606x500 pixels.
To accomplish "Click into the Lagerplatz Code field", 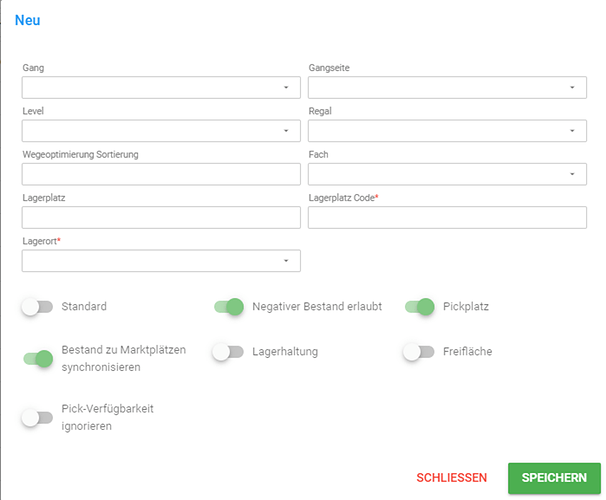I will tap(447, 217).
